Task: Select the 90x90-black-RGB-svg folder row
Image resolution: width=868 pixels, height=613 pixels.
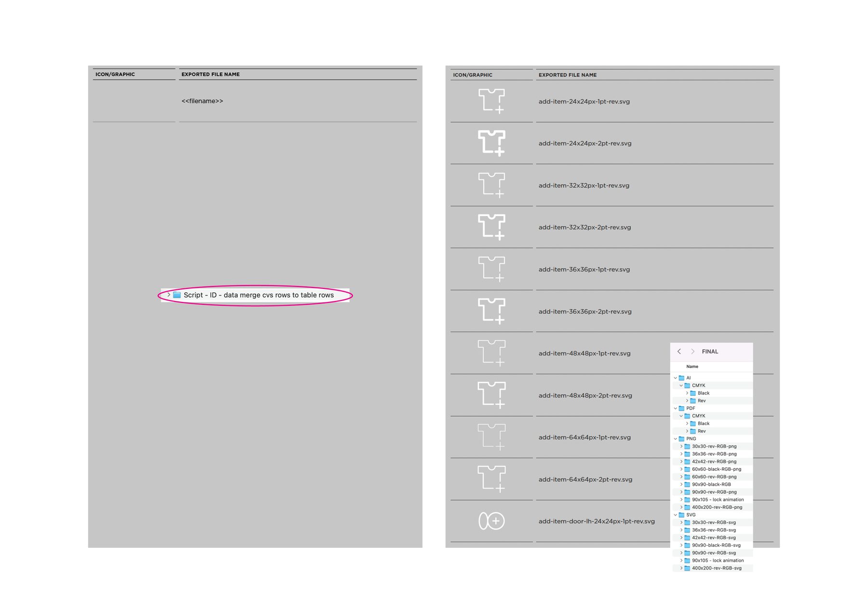Action: click(x=712, y=545)
